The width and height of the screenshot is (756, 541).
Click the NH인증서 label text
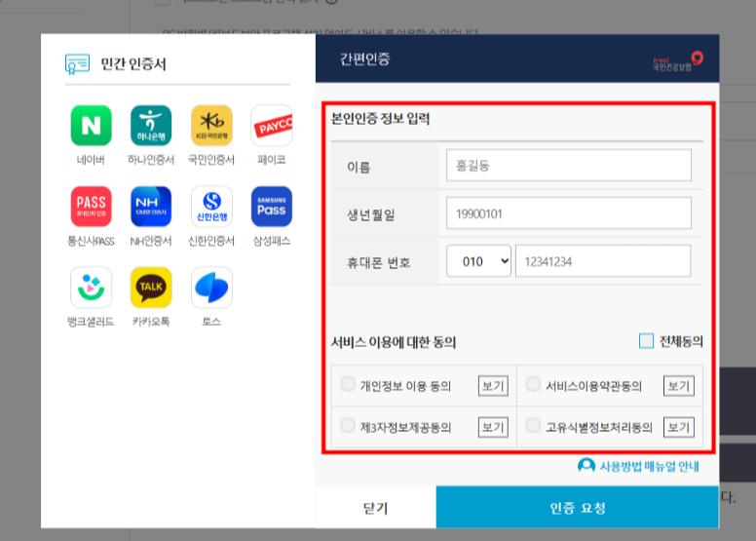151,241
